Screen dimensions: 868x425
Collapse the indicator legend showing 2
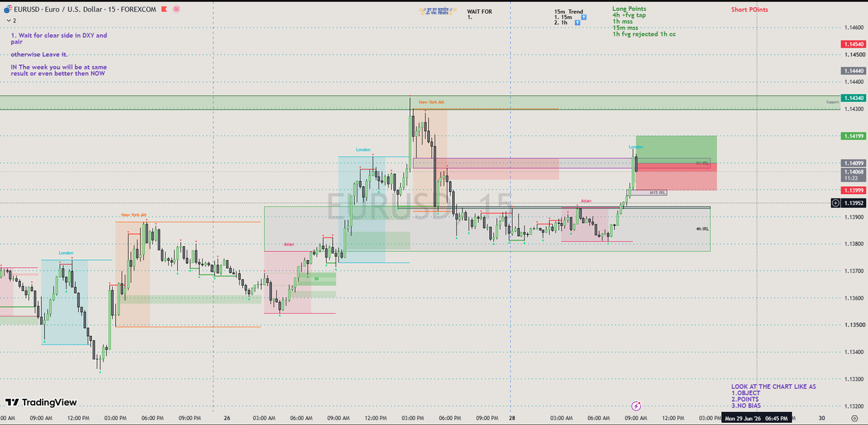pyautogui.click(x=10, y=22)
